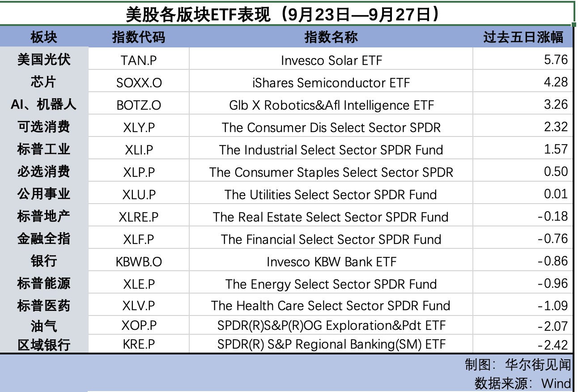Click the 数据来源：Wind source text
This screenshot has width=578, height=392.
point(522,383)
